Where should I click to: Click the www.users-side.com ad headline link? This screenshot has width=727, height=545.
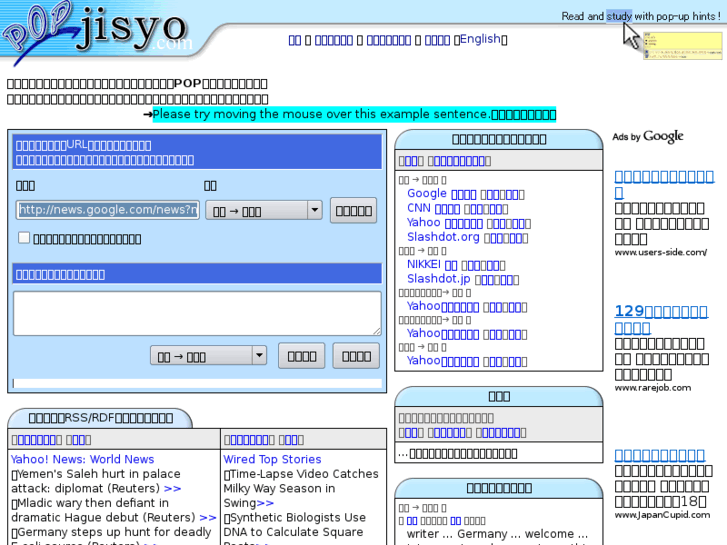[x=664, y=184]
